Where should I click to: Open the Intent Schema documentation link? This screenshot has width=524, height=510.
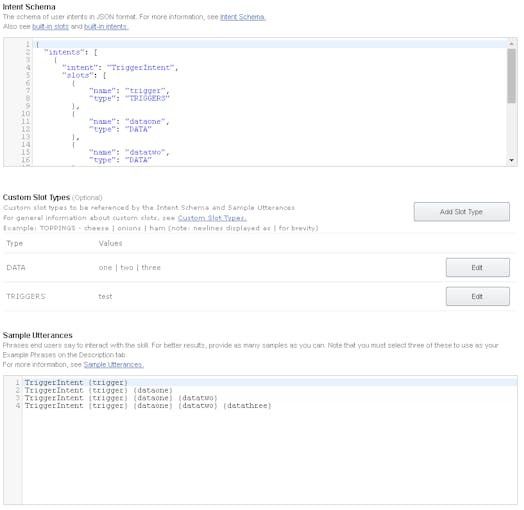pos(243,17)
